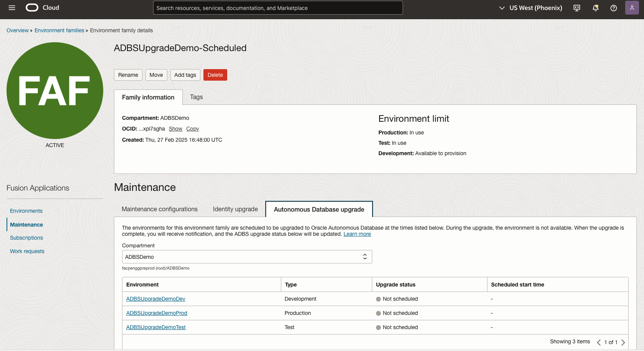
Task: Open the help question mark icon
Action: [614, 8]
